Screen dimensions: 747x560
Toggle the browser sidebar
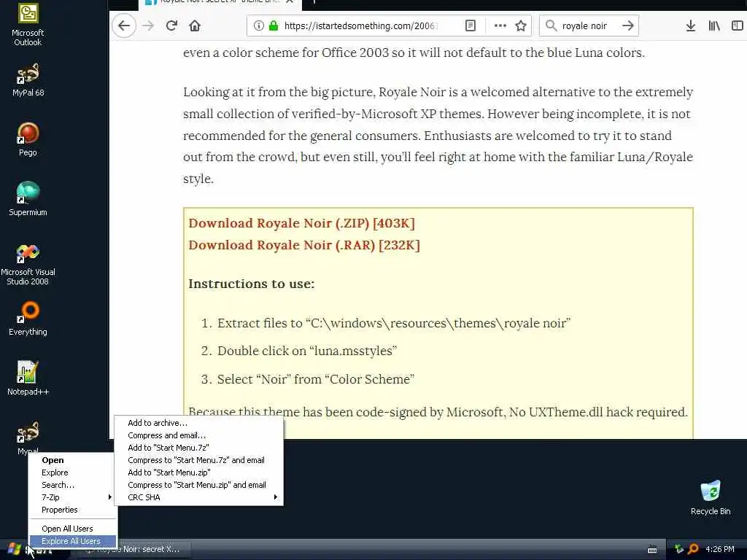click(x=737, y=26)
